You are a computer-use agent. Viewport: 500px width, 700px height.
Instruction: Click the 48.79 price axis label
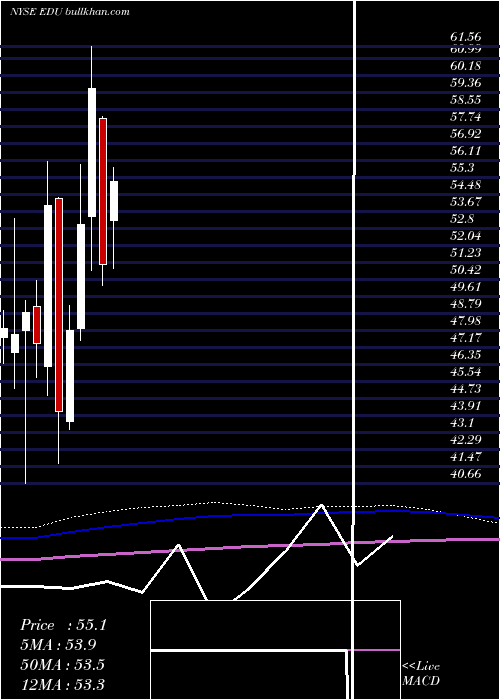465,304
